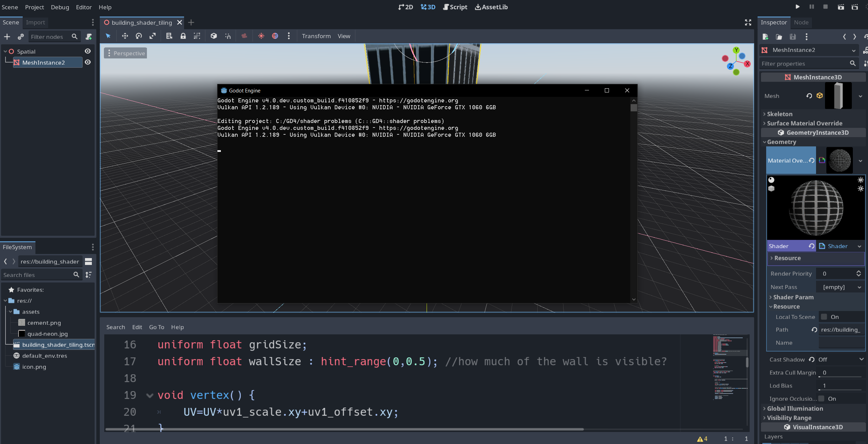Add a child node in the Scene dock
The width and height of the screenshot is (868, 444).
[x=7, y=37]
